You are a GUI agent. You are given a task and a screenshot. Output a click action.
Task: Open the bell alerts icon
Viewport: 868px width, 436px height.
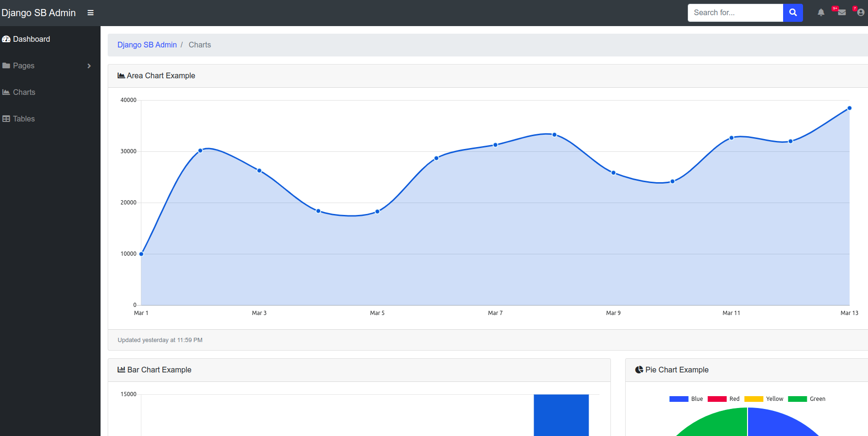pyautogui.click(x=821, y=13)
